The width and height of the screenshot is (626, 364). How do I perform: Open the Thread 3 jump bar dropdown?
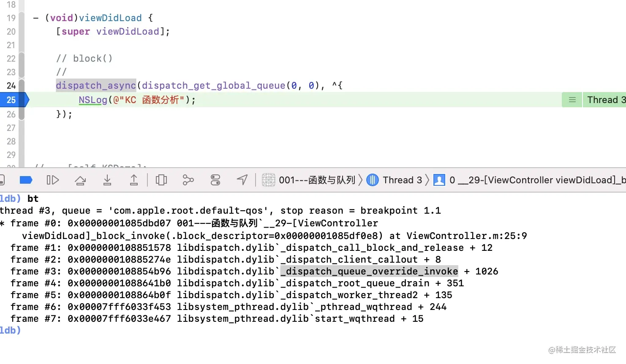tap(395, 179)
